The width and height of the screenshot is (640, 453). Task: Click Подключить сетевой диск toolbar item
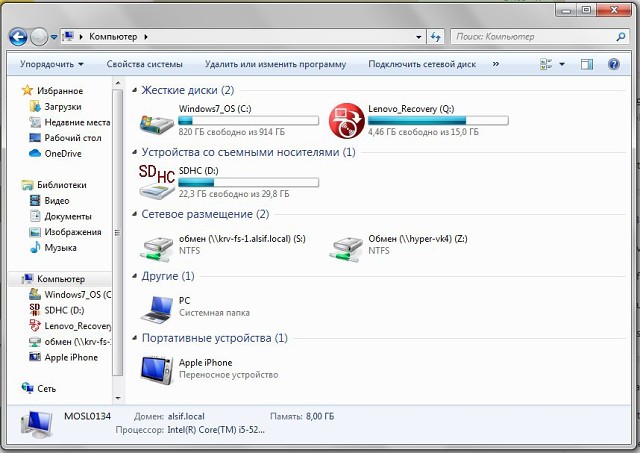click(x=421, y=64)
